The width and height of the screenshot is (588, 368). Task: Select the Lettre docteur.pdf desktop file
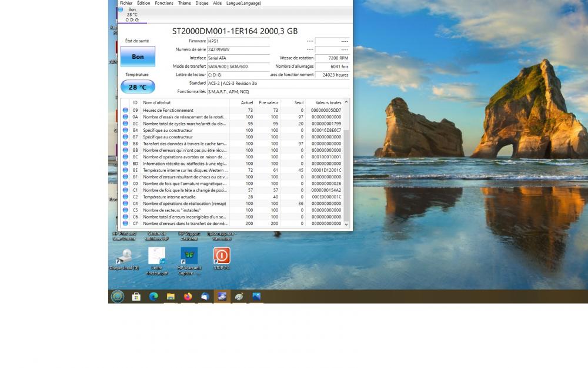click(157, 261)
